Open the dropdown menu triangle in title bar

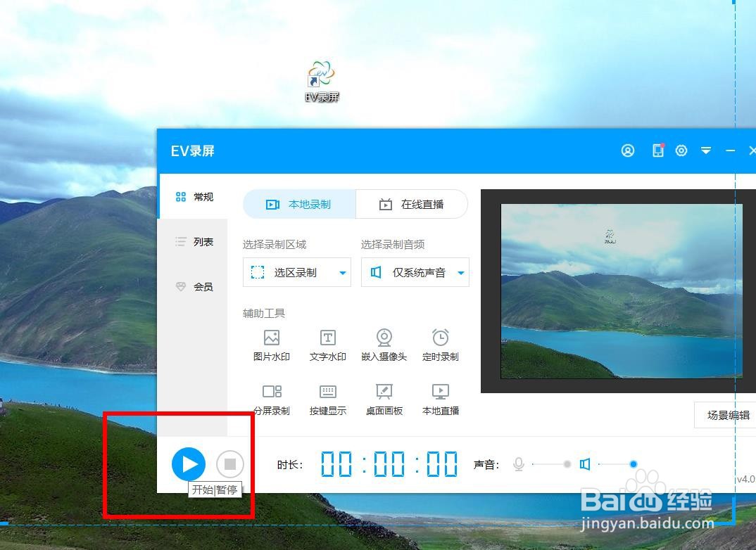pyautogui.click(x=706, y=151)
